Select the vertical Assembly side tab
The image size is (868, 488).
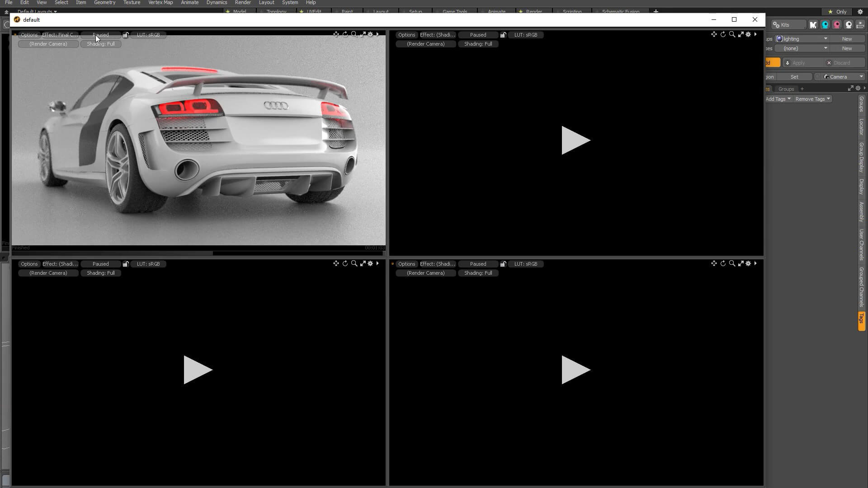(x=861, y=211)
